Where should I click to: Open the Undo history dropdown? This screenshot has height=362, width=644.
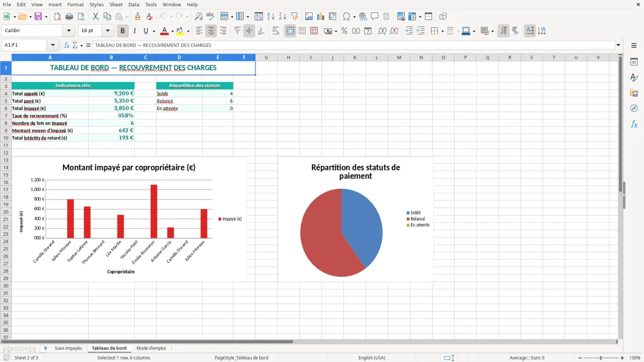click(172, 17)
